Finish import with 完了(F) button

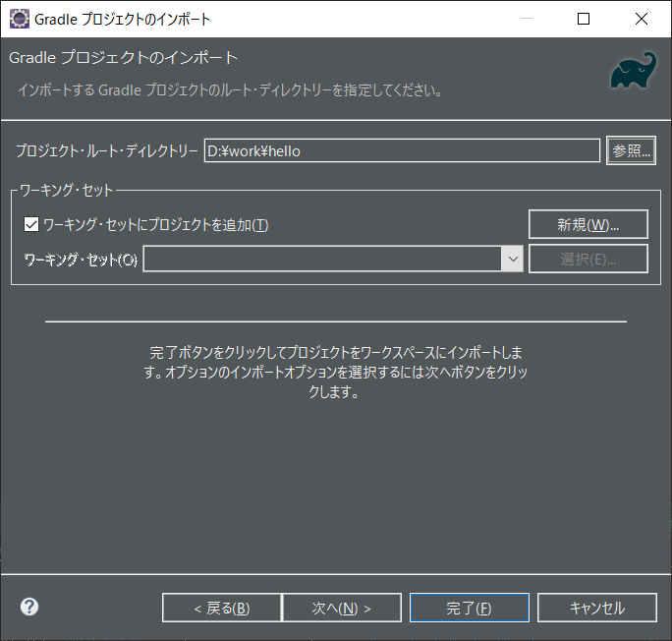(x=470, y=608)
